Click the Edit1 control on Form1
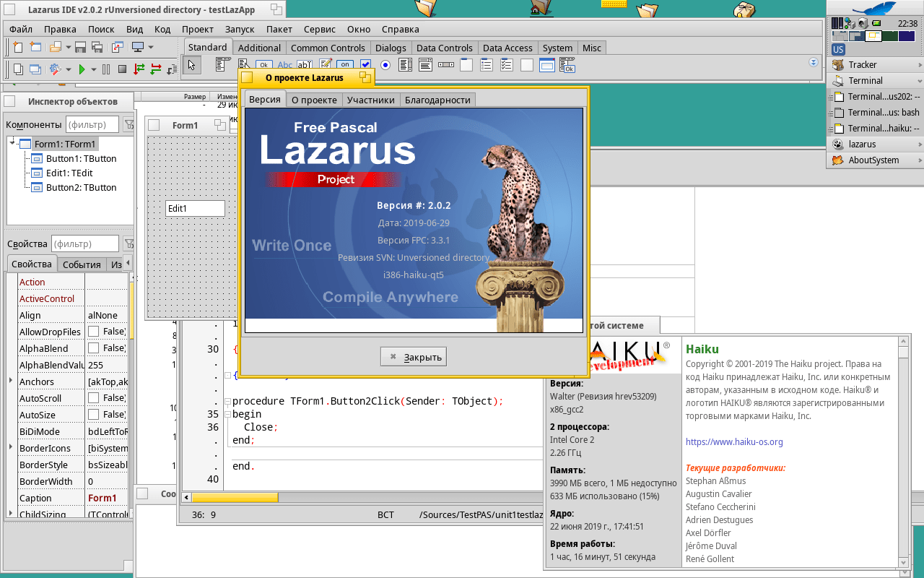The width and height of the screenshot is (924, 578). pos(196,208)
